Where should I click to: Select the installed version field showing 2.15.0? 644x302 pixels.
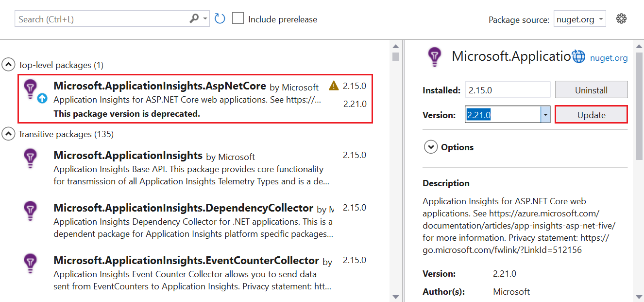pyautogui.click(x=507, y=89)
